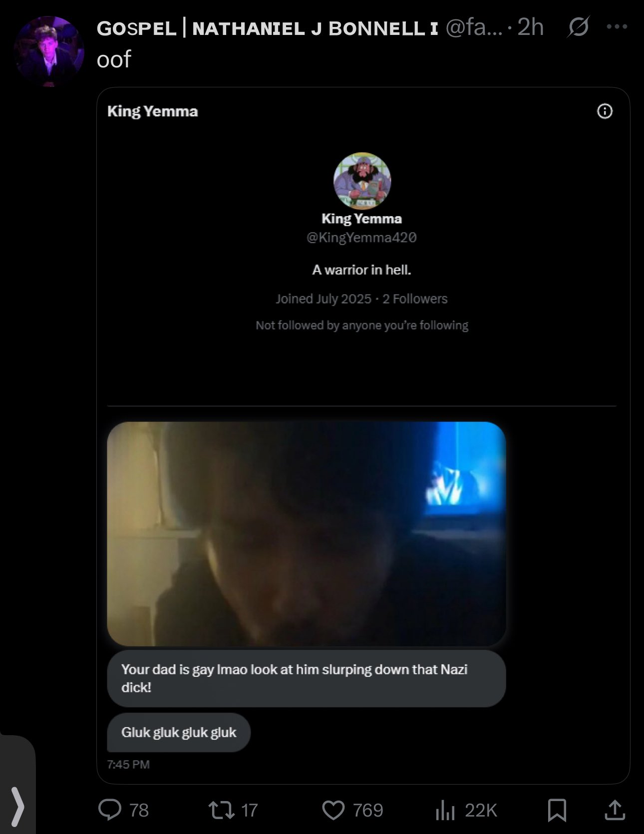Open the truncated @fa... handle
Viewport: 644px width, 834px height.
point(474,27)
